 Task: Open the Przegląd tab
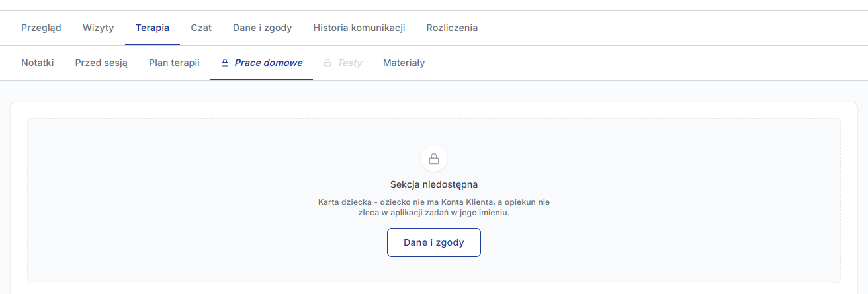(x=41, y=28)
